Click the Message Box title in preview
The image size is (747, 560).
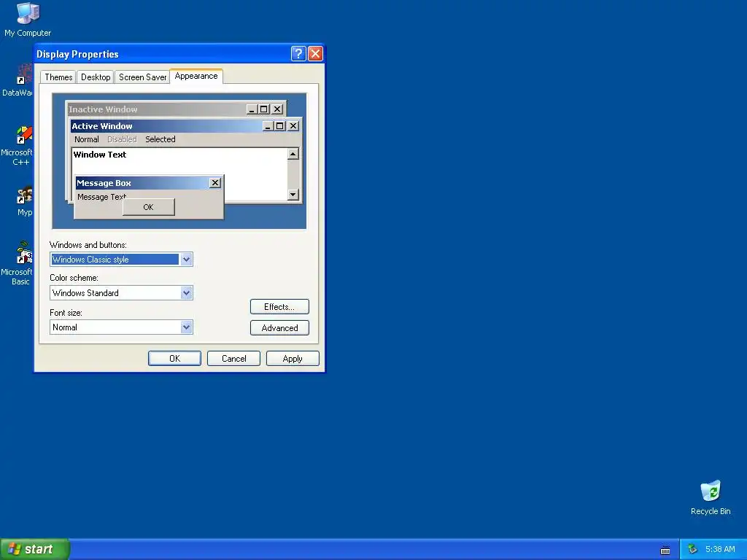[x=104, y=183]
